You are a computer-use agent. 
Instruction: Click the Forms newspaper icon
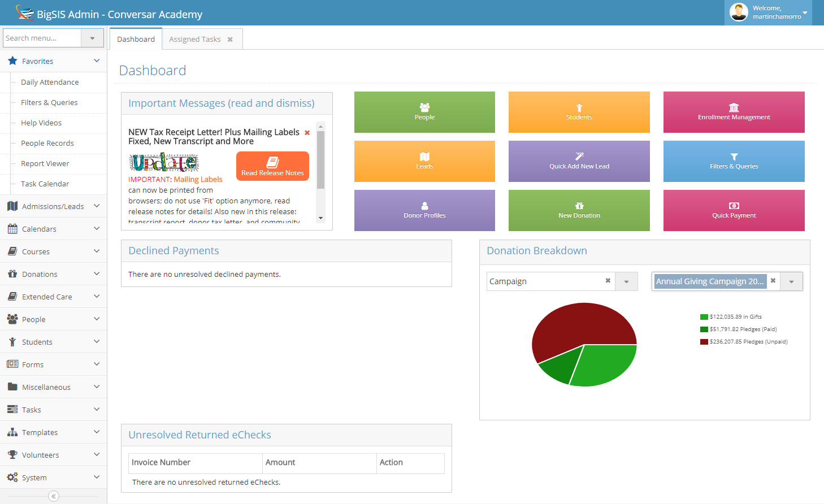pos(12,364)
